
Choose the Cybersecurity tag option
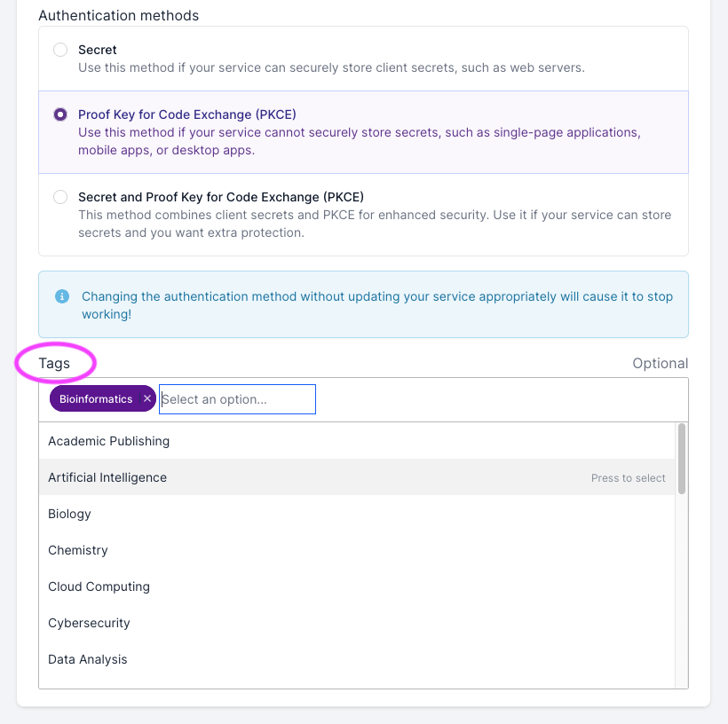tap(89, 623)
